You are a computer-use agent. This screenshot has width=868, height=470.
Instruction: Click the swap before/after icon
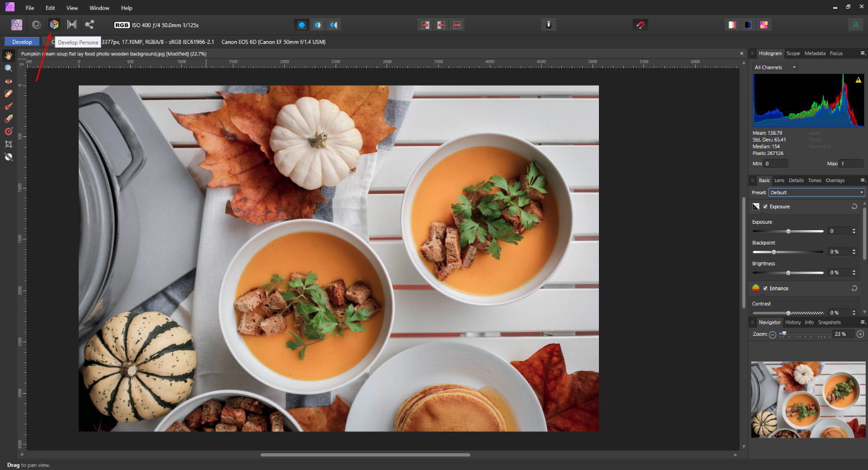(x=457, y=25)
